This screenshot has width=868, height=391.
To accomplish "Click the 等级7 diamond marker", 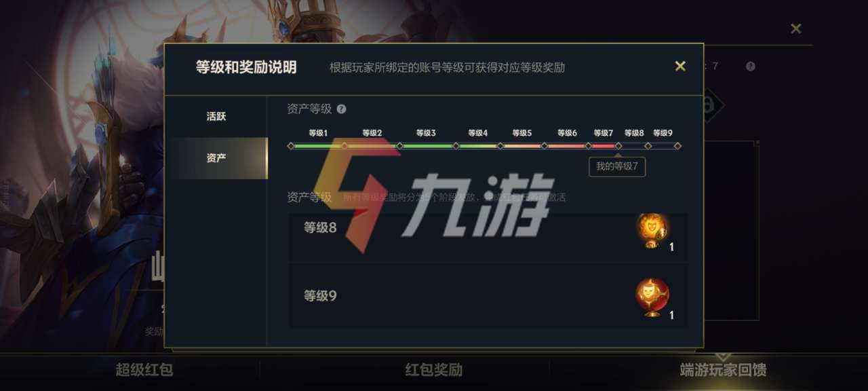I will [618, 145].
